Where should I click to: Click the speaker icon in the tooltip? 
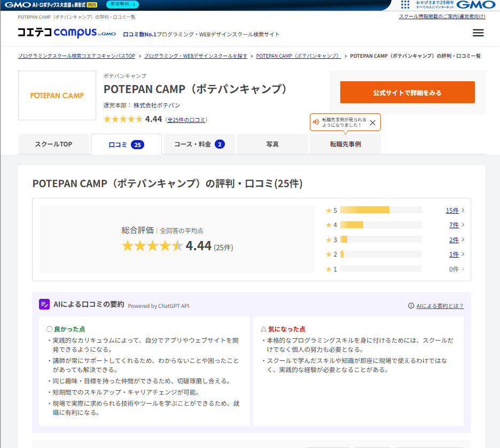315,122
